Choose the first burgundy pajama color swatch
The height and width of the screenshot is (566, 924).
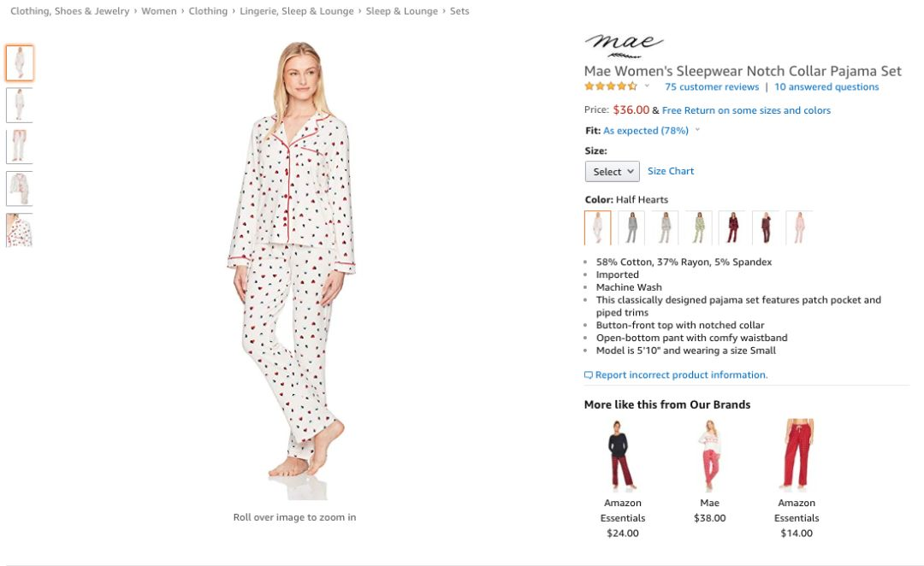[x=732, y=227]
